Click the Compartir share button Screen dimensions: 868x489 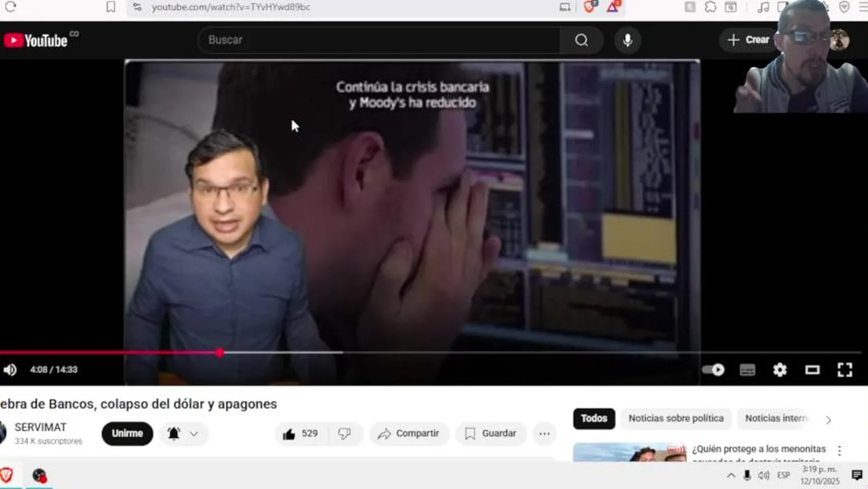409,433
